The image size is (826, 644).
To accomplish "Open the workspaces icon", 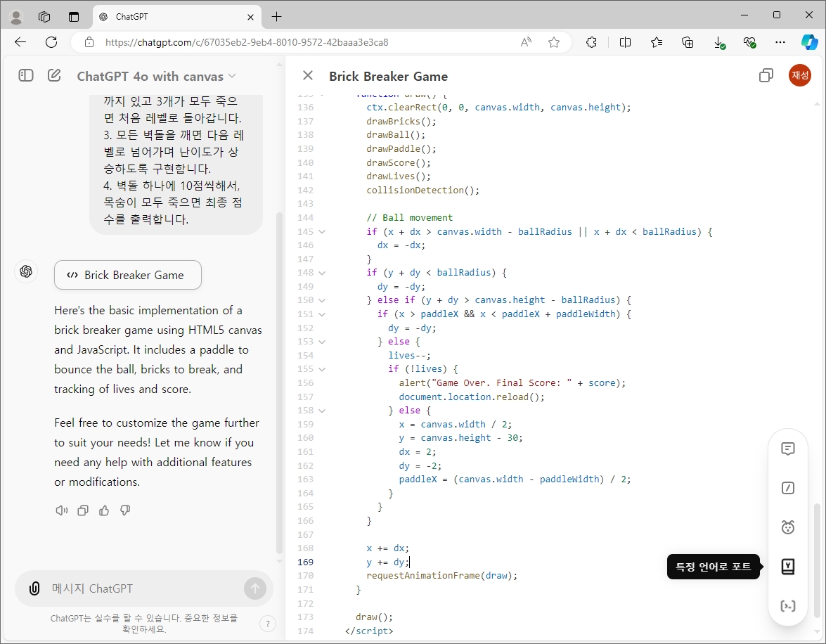I will tap(45, 17).
